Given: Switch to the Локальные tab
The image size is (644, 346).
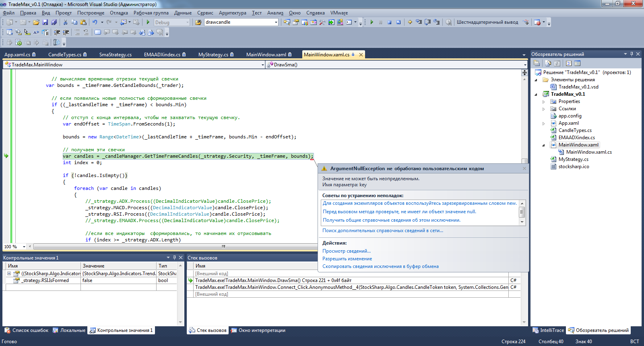Looking at the screenshot, I should click(x=69, y=330).
